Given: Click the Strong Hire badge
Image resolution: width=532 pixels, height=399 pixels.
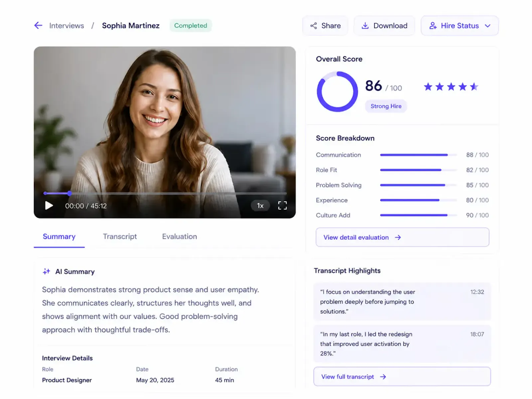Looking at the screenshot, I should 386,106.
